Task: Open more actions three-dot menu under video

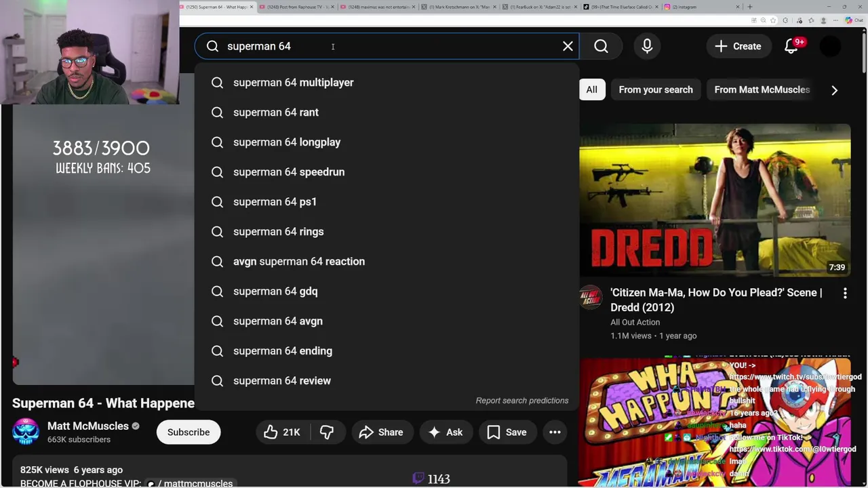Action: (x=555, y=432)
